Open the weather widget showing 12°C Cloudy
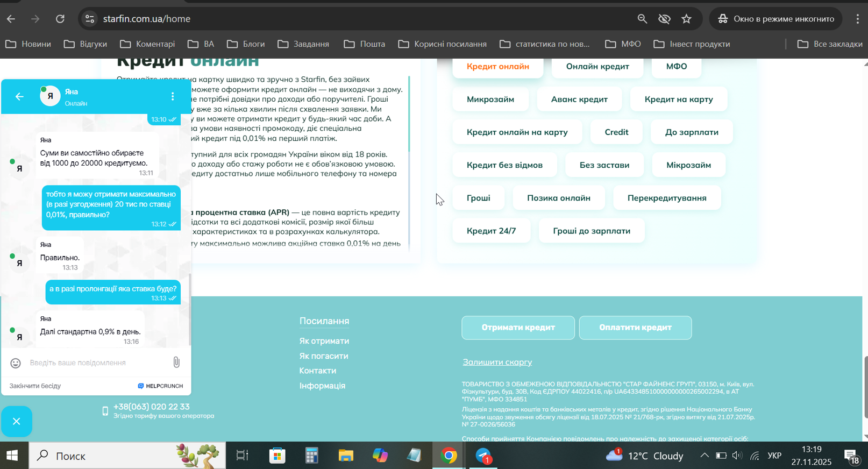Screen dimensions: 868x469 click(x=644, y=456)
